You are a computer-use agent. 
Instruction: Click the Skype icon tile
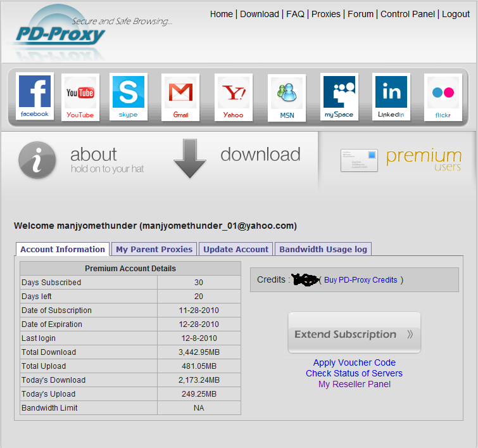pyautogui.click(x=129, y=96)
